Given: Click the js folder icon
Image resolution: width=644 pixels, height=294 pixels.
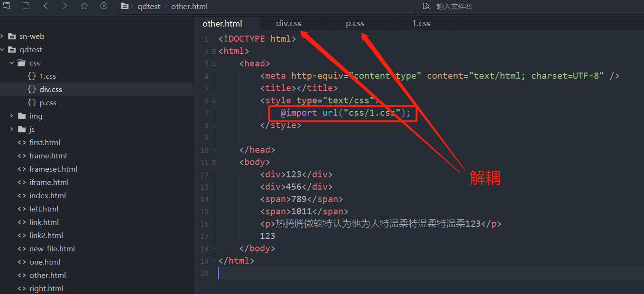Looking at the screenshot, I should tap(22, 129).
